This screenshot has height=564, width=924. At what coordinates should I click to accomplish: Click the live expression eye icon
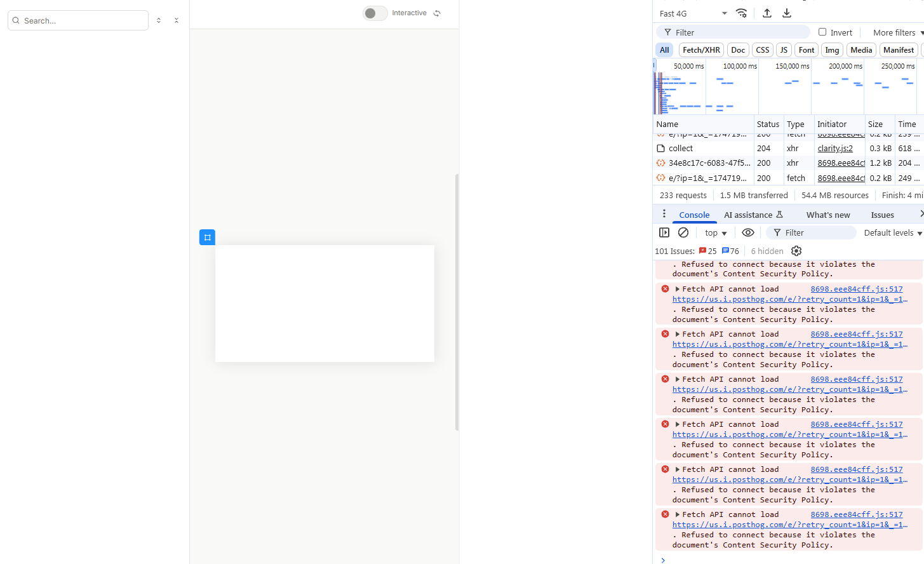click(x=748, y=232)
